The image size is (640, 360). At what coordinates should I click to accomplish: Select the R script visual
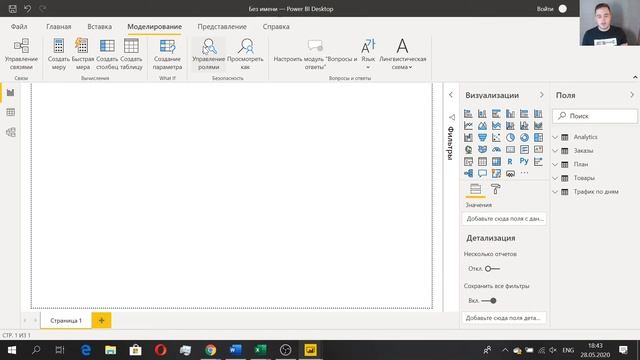tap(510, 162)
